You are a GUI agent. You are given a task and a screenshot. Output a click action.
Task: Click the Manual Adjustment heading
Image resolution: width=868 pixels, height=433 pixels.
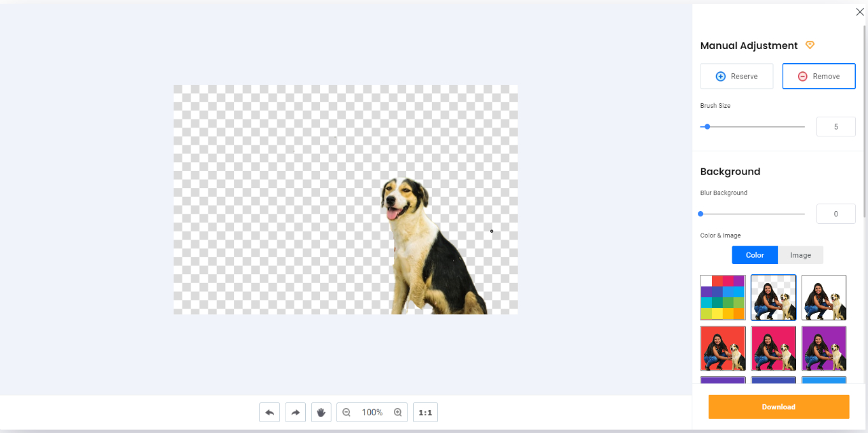click(749, 45)
